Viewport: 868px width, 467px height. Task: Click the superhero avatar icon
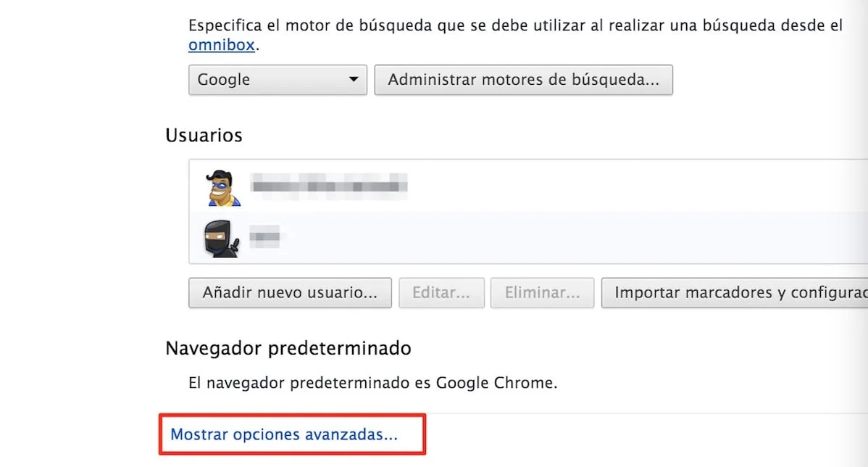(x=222, y=189)
